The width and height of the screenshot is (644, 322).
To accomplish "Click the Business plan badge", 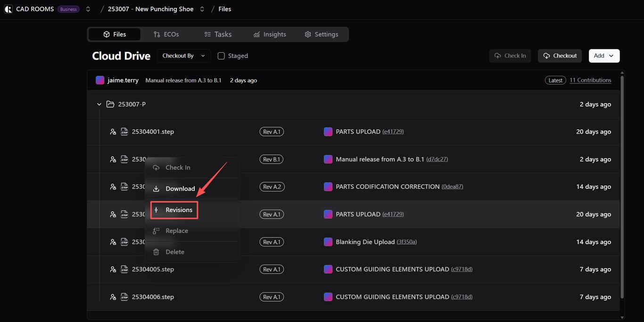I will 68,9.
